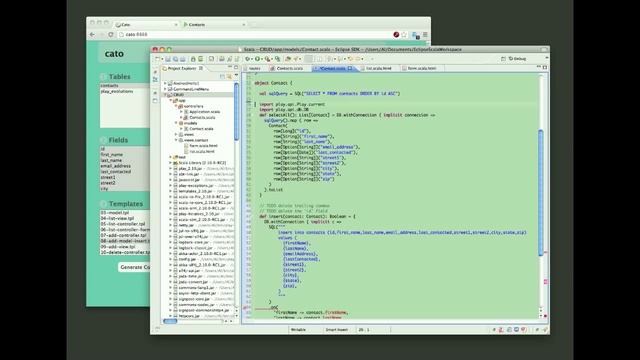640x360 pixels.
Task: Collapse the controllers package
Action: point(176,106)
